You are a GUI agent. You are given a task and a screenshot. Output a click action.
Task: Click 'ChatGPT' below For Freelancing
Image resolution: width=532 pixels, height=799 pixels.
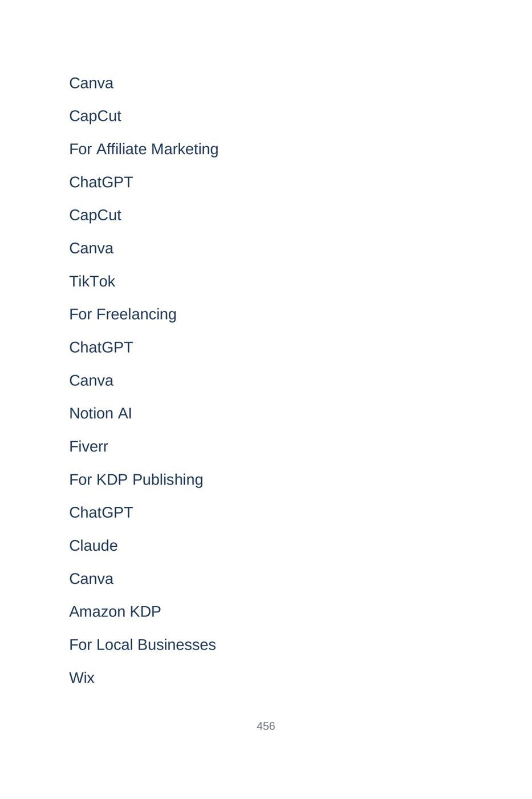click(101, 348)
